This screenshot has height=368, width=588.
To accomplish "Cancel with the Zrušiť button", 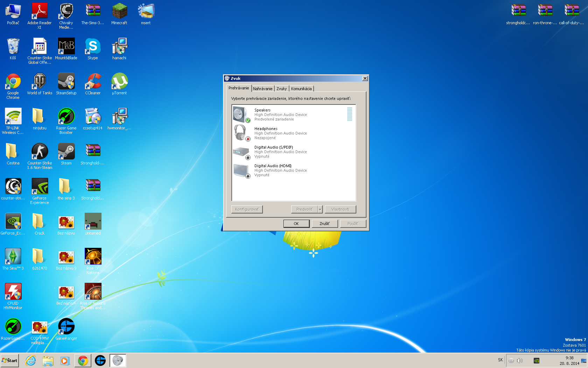I will pyautogui.click(x=324, y=224).
